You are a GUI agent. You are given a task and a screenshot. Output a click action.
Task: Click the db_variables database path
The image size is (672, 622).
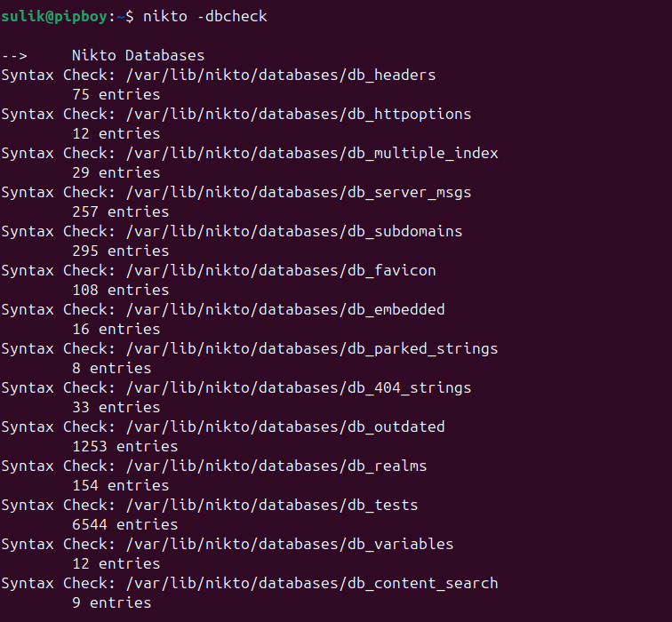[290, 544]
